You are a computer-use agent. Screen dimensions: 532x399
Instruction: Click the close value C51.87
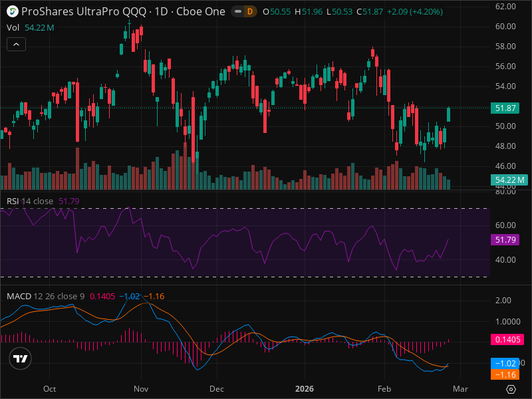(x=370, y=12)
